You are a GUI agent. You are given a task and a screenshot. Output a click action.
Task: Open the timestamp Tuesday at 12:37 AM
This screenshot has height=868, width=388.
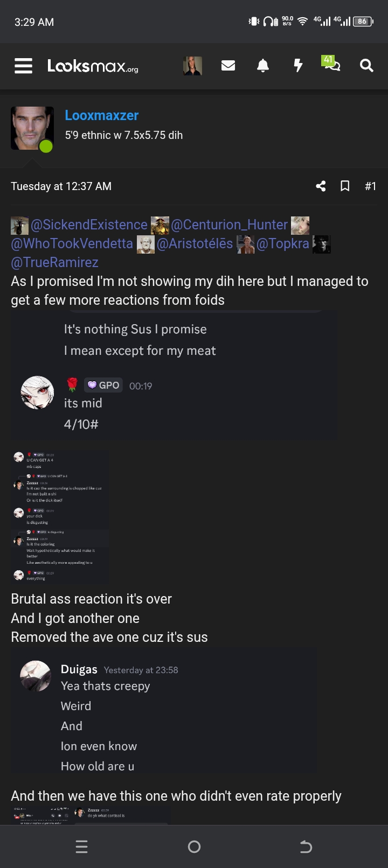(x=61, y=186)
